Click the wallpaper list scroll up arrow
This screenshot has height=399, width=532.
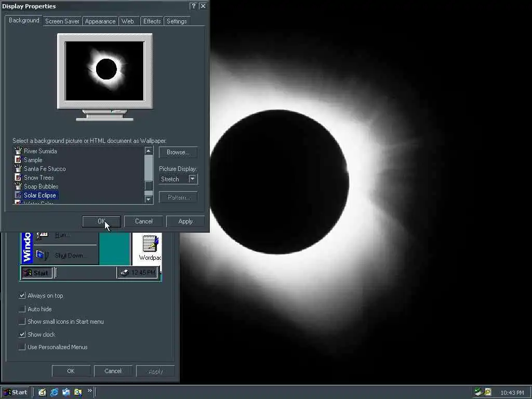click(x=148, y=151)
